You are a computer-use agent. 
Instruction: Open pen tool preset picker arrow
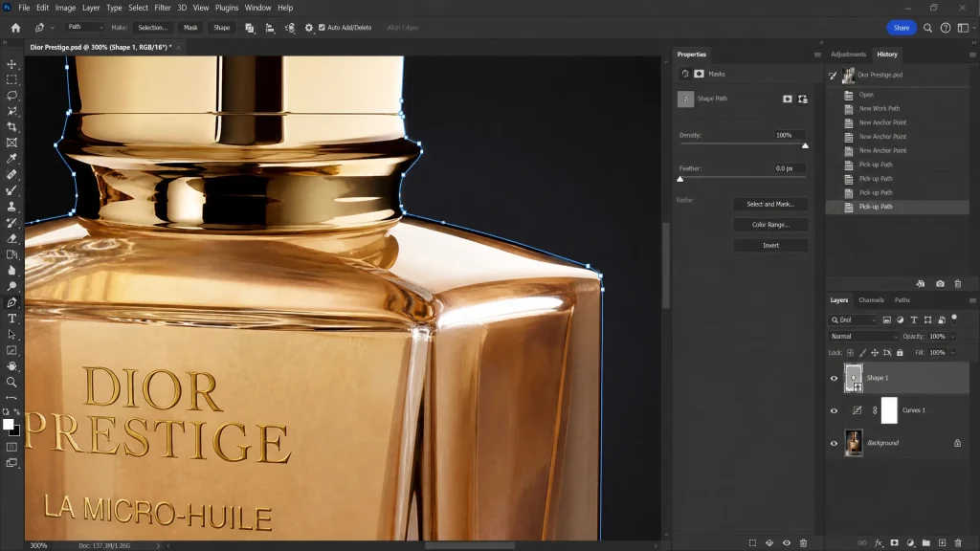pos(53,28)
